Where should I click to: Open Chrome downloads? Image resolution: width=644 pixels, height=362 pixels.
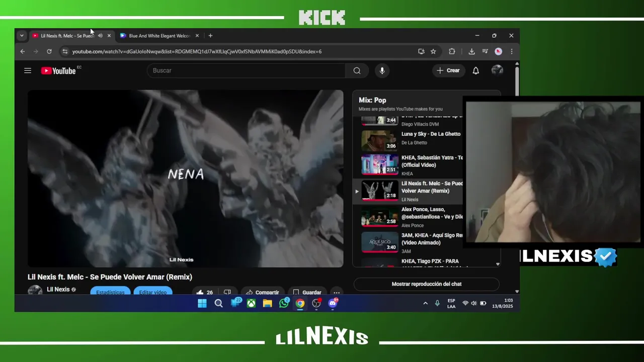(471, 51)
